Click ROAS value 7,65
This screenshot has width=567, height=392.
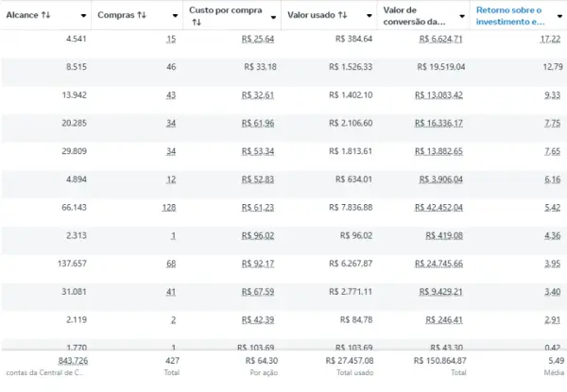[553, 151]
